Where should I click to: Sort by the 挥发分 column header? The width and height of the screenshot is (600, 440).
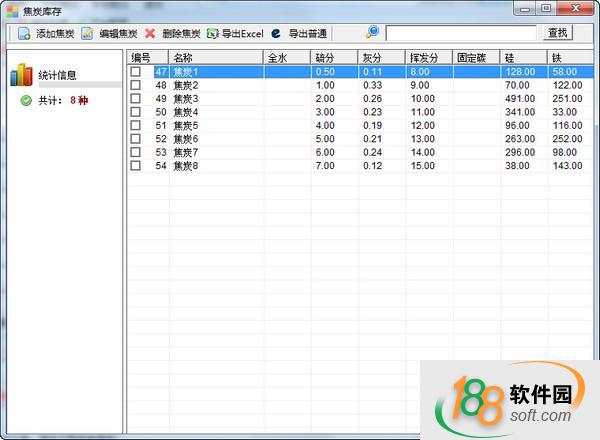429,58
